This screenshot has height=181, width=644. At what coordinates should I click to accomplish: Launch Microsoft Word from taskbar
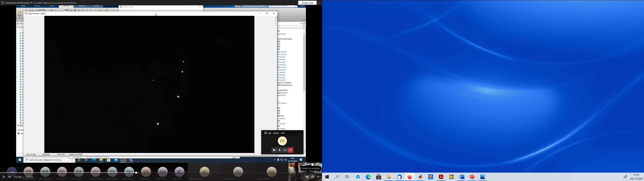[462, 177]
